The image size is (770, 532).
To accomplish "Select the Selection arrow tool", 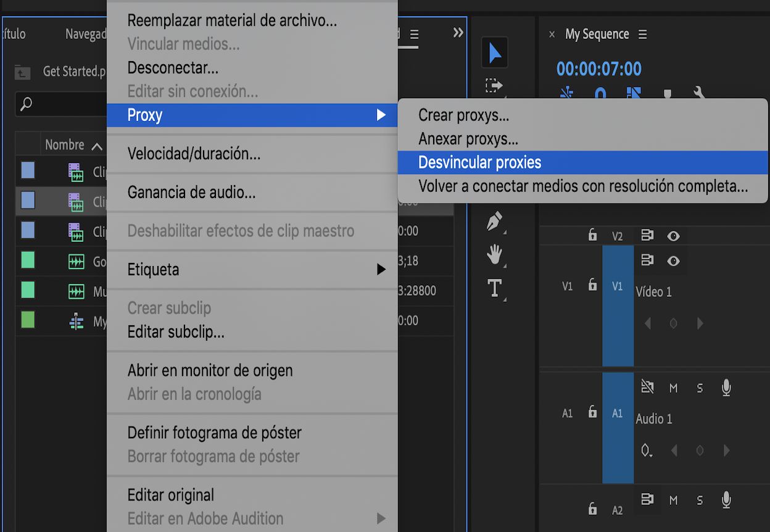I will 494,54.
